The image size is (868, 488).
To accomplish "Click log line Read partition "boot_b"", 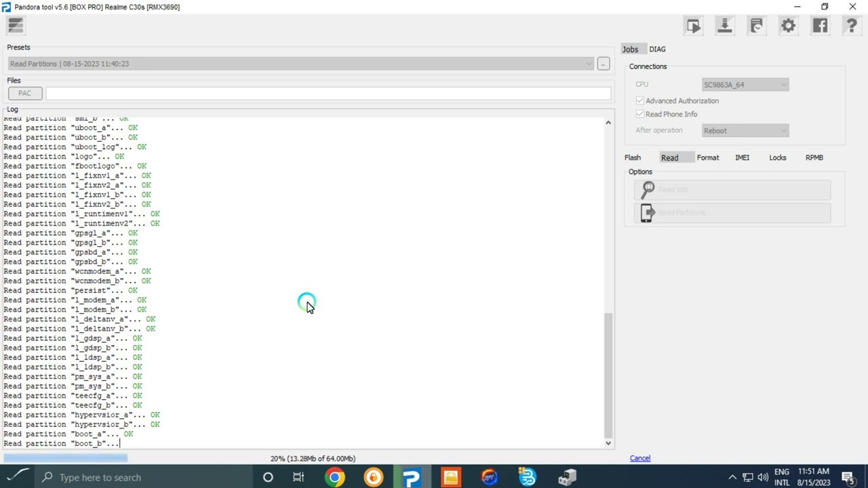I will (x=62, y=443).
